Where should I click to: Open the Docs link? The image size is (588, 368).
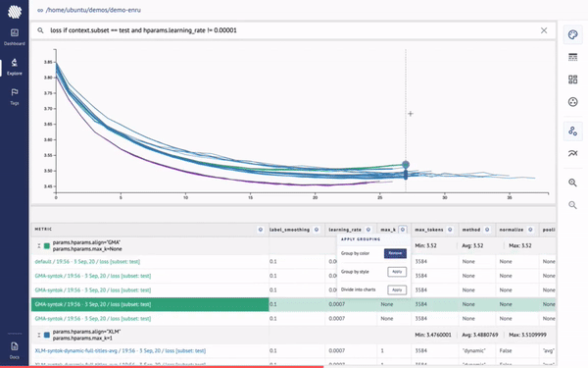(x=15, y=350)
